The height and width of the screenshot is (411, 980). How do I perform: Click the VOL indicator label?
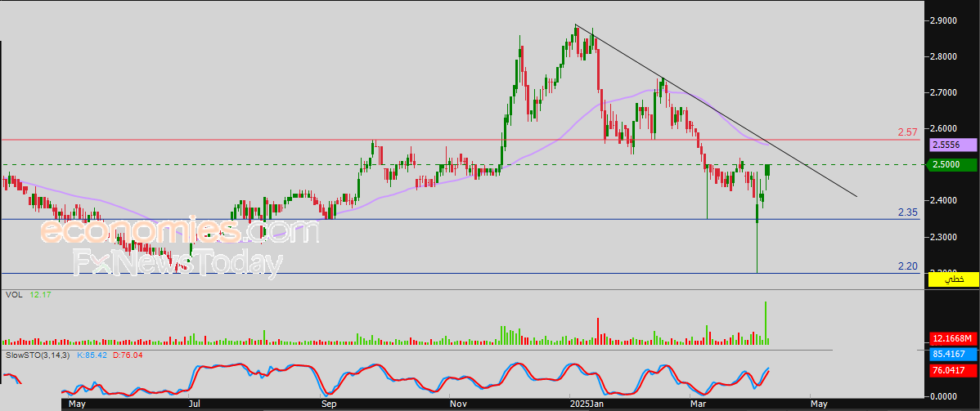(13, 294)
